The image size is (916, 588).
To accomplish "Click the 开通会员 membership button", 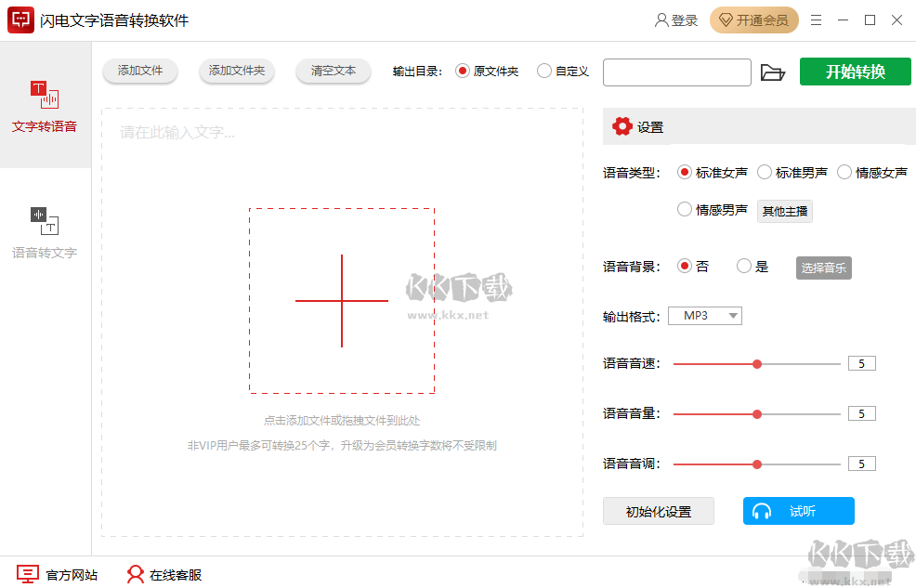I will pos(753,20).
